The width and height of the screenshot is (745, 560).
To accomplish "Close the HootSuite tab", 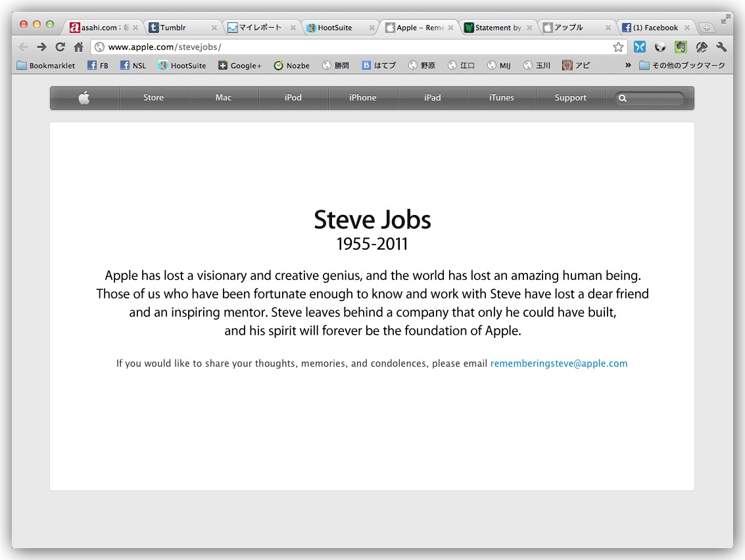I will [x=372, y=28].
